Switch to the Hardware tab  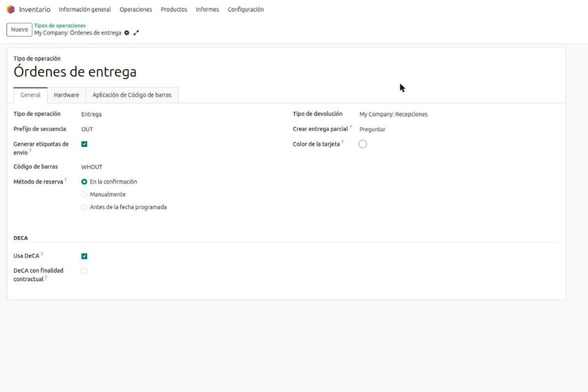pos(66,95)
